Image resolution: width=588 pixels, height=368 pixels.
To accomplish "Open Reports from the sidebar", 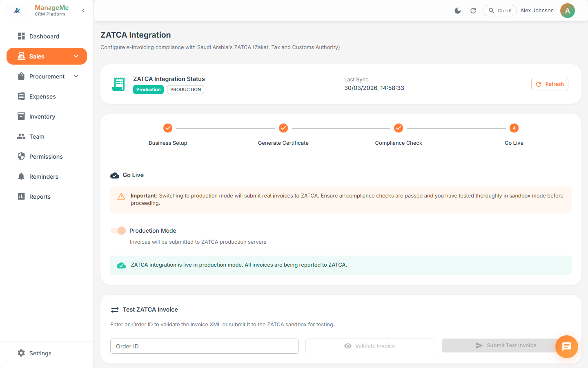I will pyautogui.click(x=21, y=196).
